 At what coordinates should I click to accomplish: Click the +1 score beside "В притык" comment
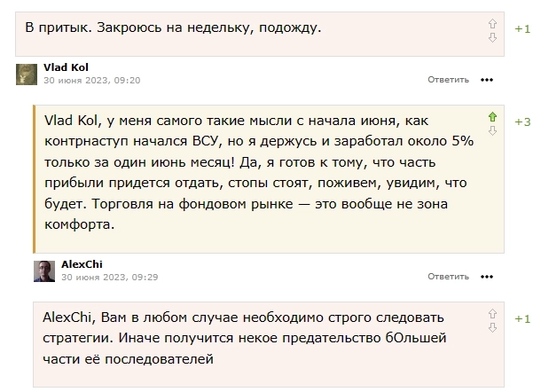tap(522, 28)
